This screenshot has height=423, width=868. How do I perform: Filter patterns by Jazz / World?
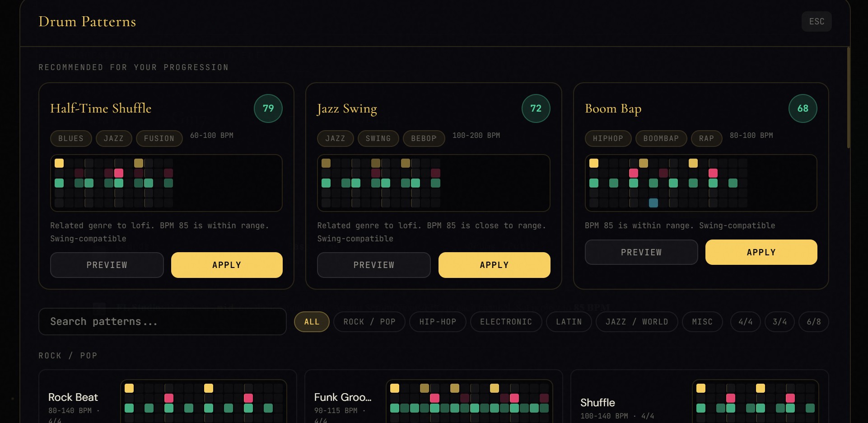(637, 322)
